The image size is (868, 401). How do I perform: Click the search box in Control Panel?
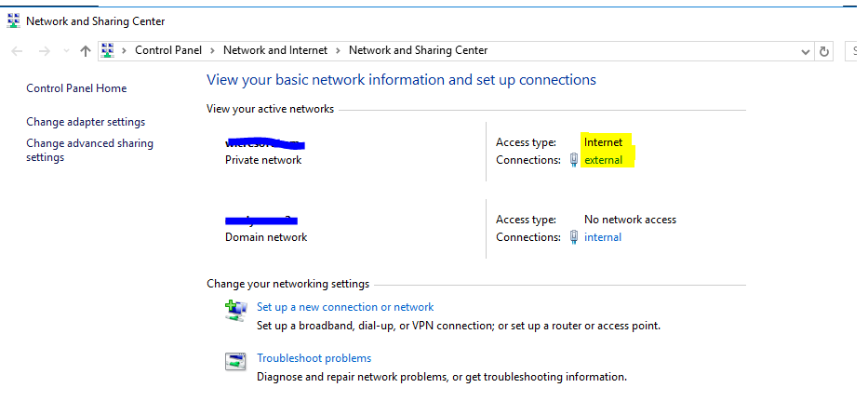coord(856,51)
